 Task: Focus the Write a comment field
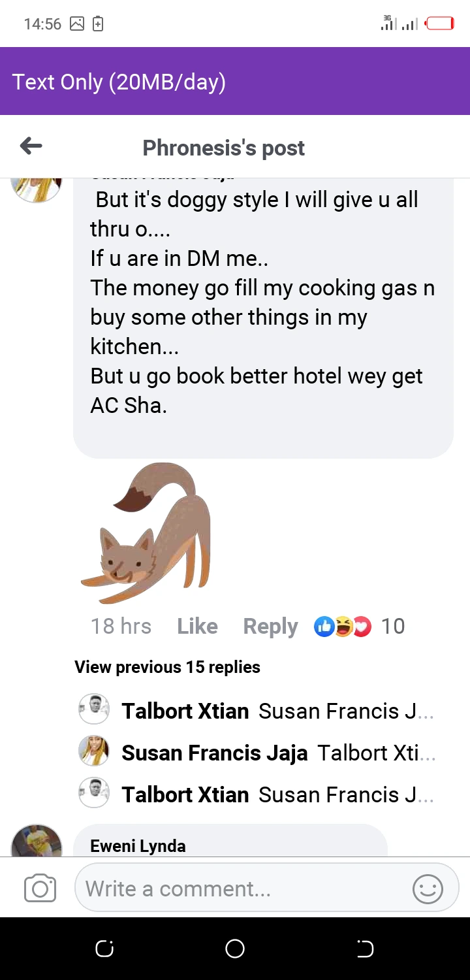(242, 889)
